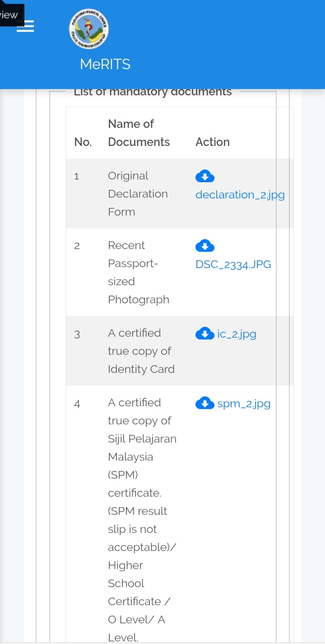The height and width of the screenshot is (644, 325).
Task: Select the 'Original Declaration Form' row text
Action: click(x=138, y=194)
